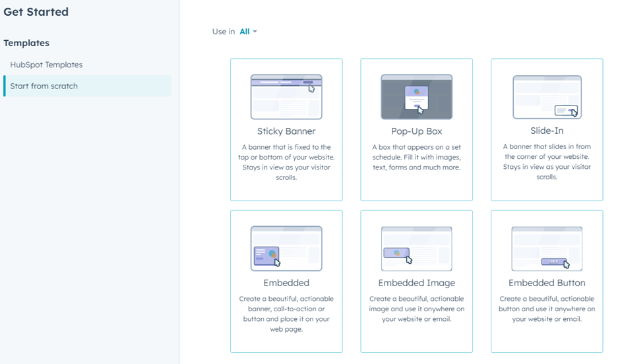The image size is (620, 364).
Task: Click the Embedded Button illustration icon
Action: pos(547,249)
